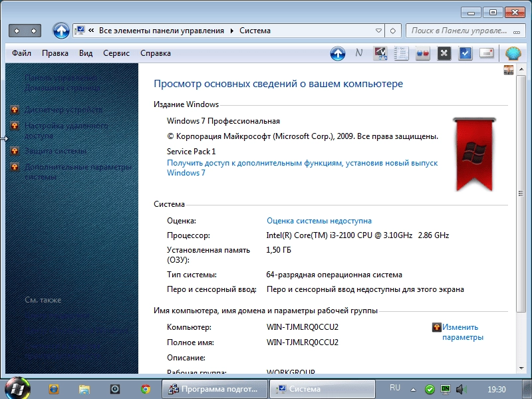The height and width of the screenshot is (399, 532).
Task: Click the 1,50 ГБ memory value
Action: tap(279, 250)
